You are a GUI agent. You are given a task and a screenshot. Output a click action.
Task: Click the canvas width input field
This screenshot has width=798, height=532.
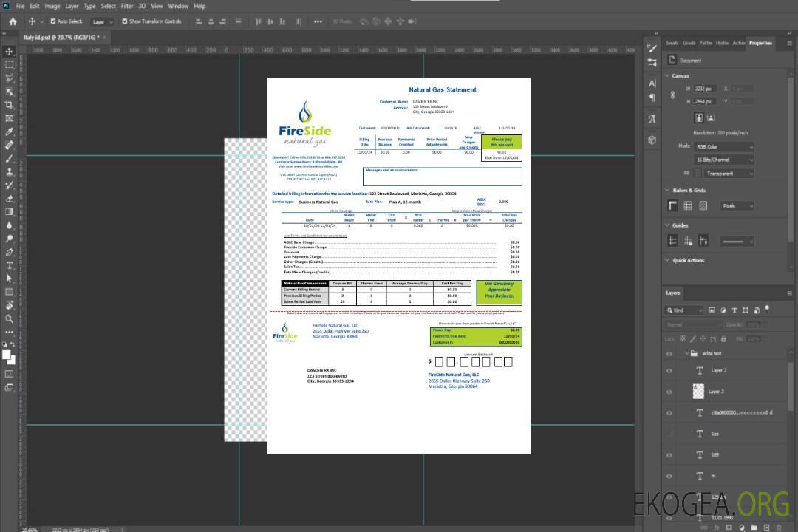(x=706, y=89)
